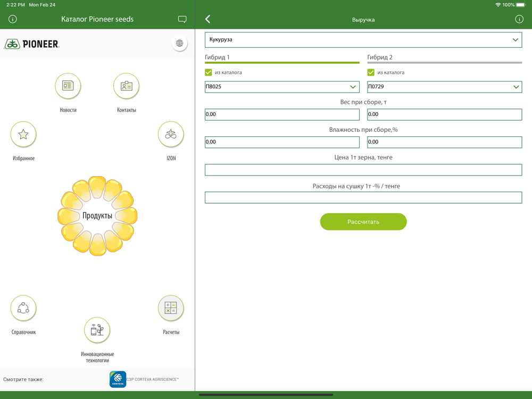The image size is (532, 399).
Task: Open the chat message icon
Action: tap(182, 19)
